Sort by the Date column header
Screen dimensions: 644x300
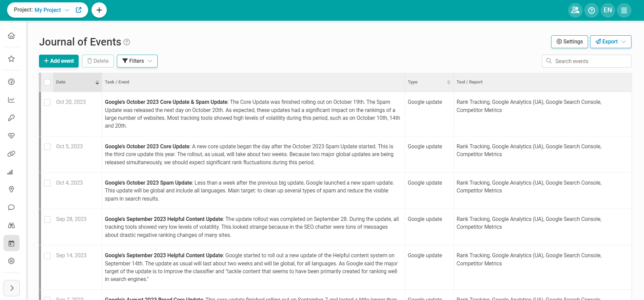click(77, 82)
